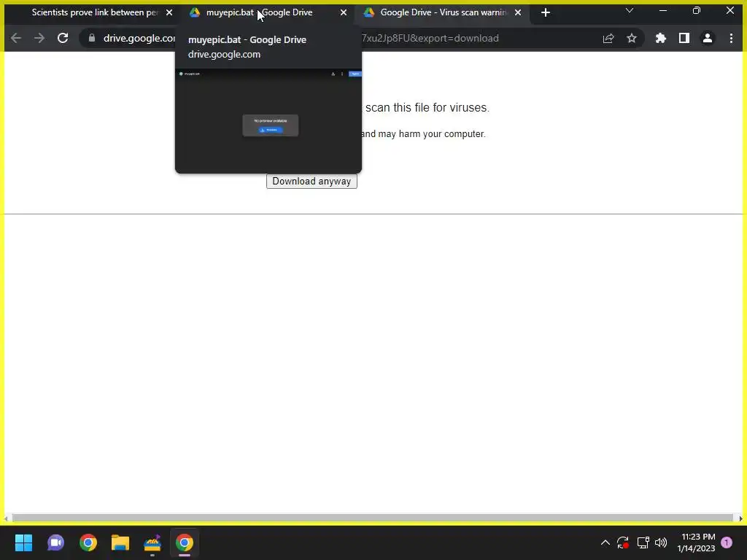Select the Google Drive Virus scan warning tab

point(443,12)
